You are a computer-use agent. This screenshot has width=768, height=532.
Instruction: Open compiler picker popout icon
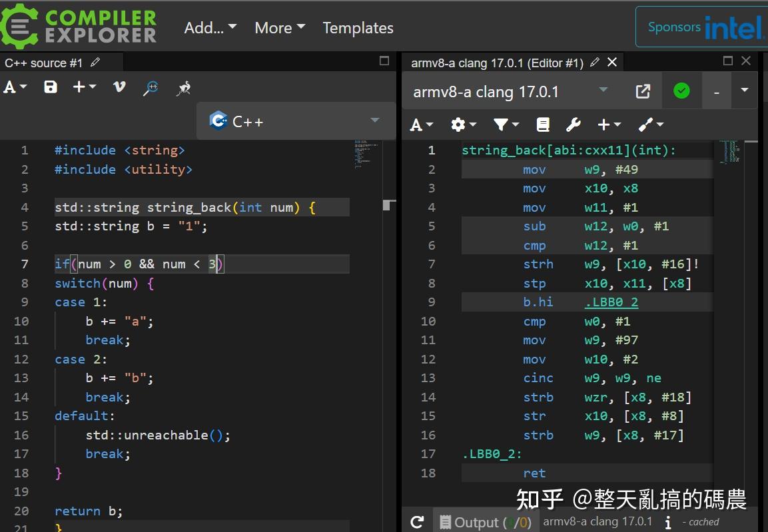point(643,91)
